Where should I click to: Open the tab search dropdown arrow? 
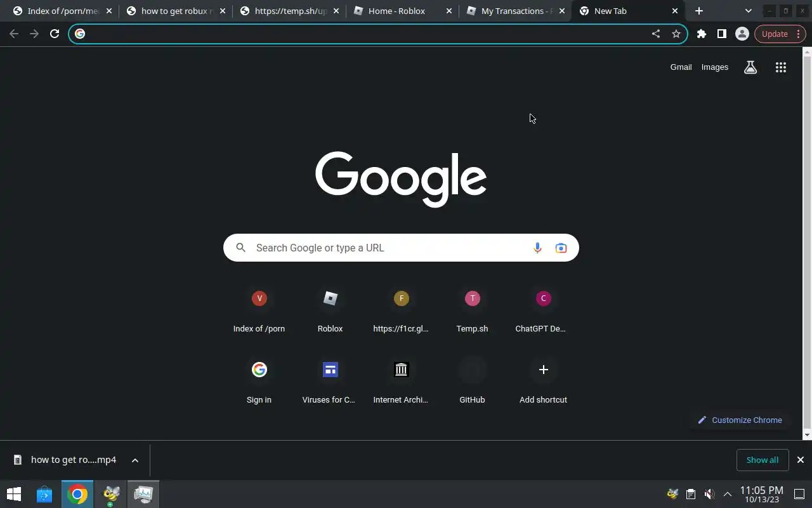749,11
